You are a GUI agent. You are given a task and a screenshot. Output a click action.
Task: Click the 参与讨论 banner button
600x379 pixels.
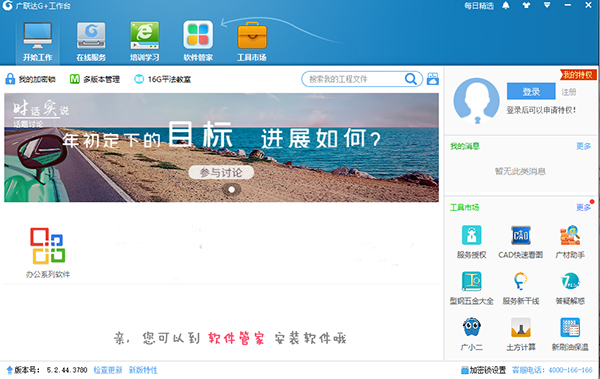pyautogui.click(x=221, y=172)
